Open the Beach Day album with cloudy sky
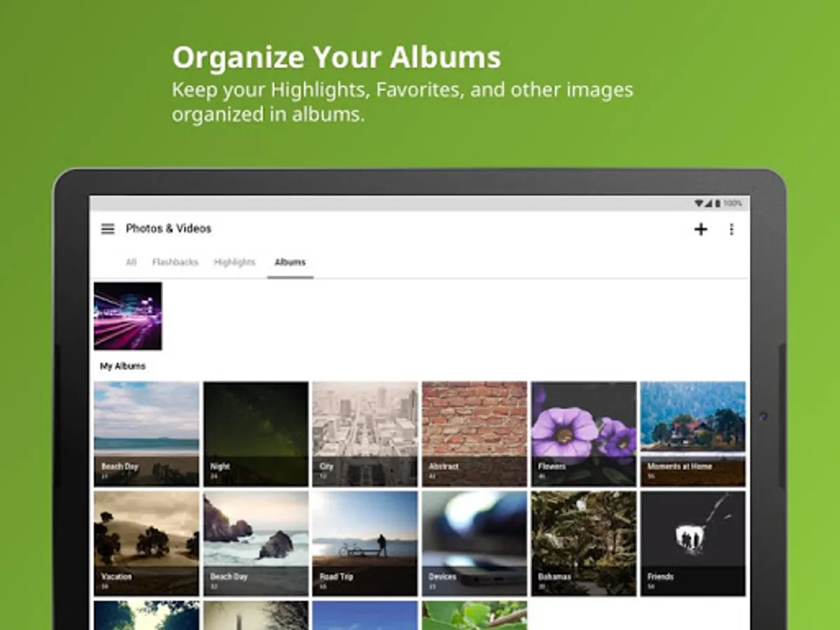 [146, 434]
